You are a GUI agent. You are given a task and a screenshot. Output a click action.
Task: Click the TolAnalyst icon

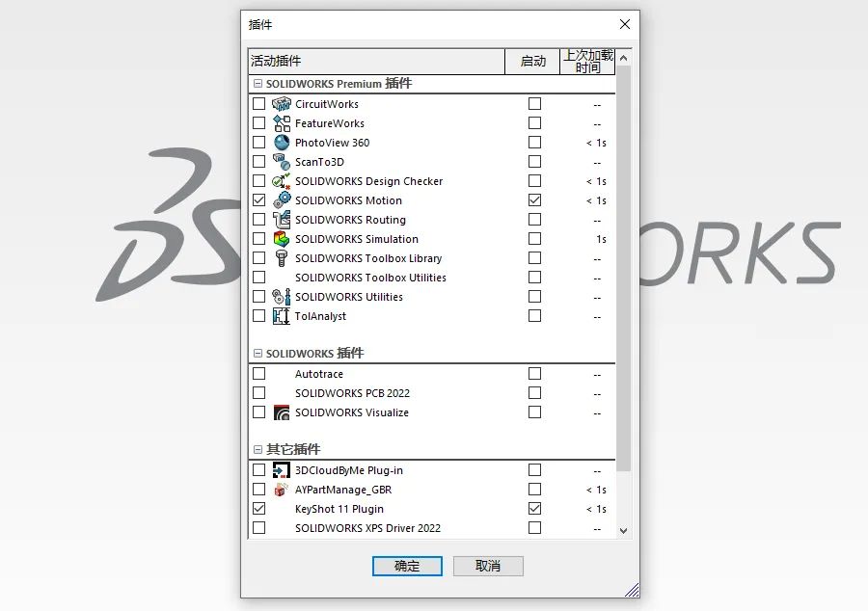[282, 316]
